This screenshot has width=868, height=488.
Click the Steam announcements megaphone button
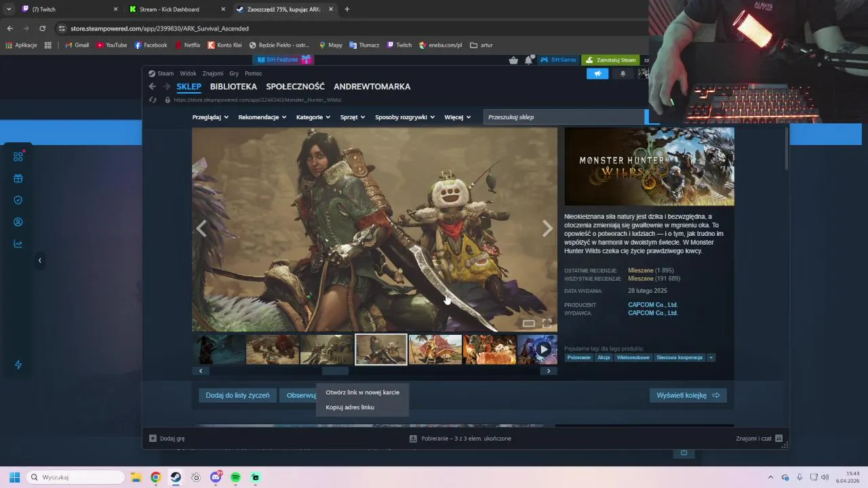click(x=597, y=73)
